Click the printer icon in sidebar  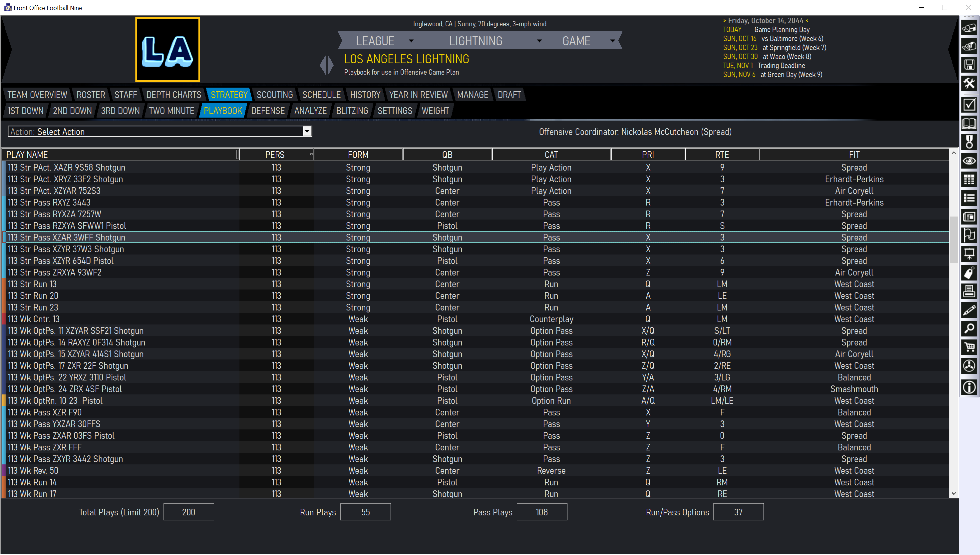click(969, 291)
